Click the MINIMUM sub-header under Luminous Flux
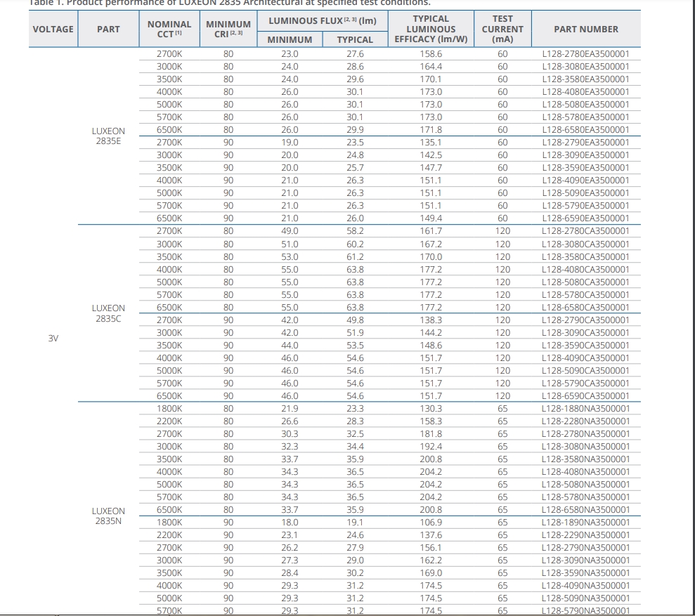This screenshot has height=616, width=695. pyautogui.click(x=290, y=39)
